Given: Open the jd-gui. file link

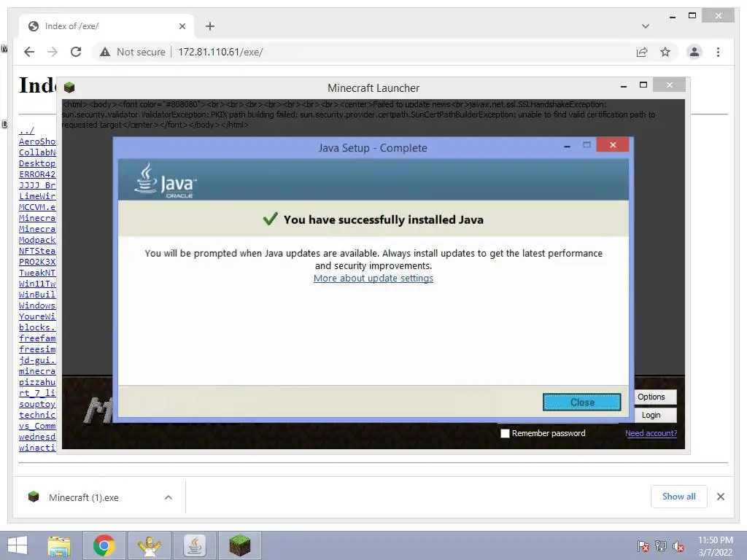Looking at the screenshot, I should [x=37, y=360].
